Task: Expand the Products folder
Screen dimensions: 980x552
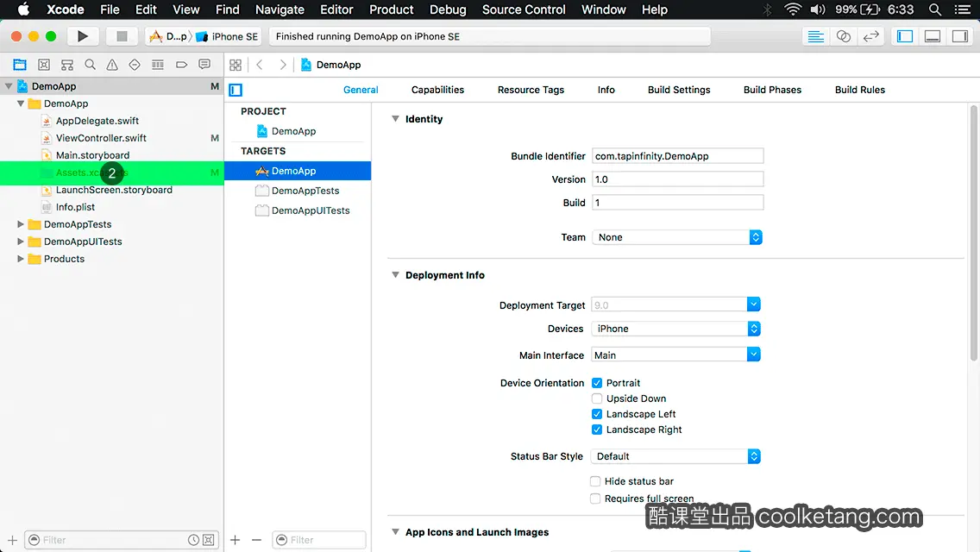Action: point(20,259)
